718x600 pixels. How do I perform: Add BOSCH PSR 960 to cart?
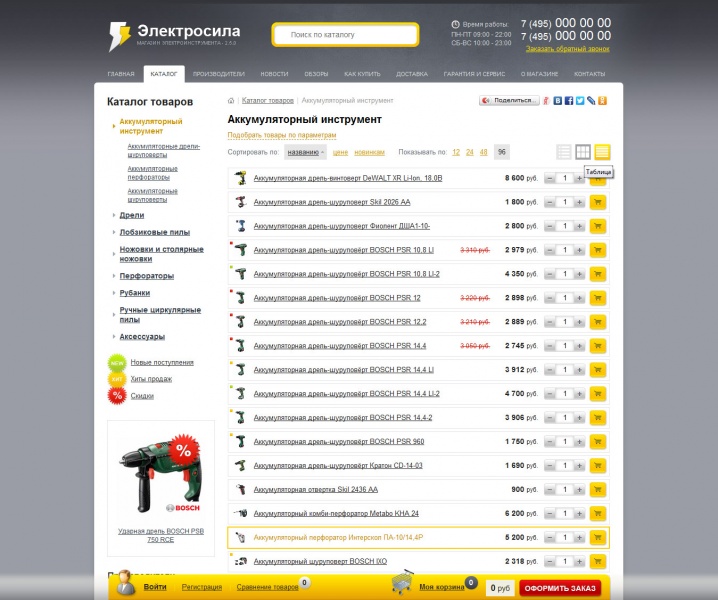[x=598, y=442]
